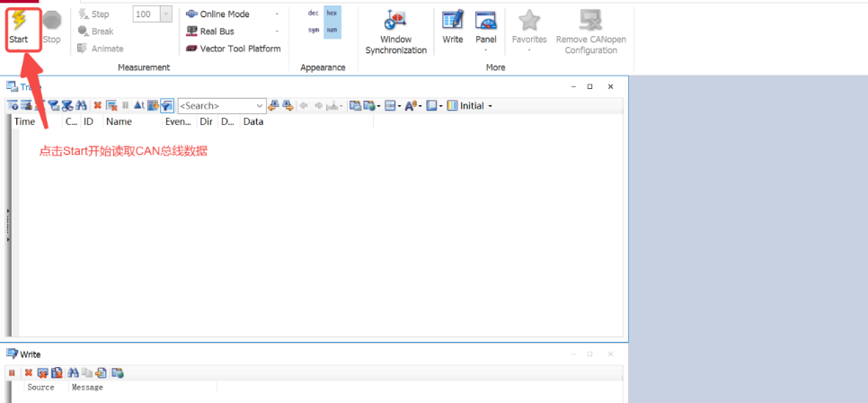Open the Real Bus dropdown
Screen dimensions: 868x403
(277, 31)
